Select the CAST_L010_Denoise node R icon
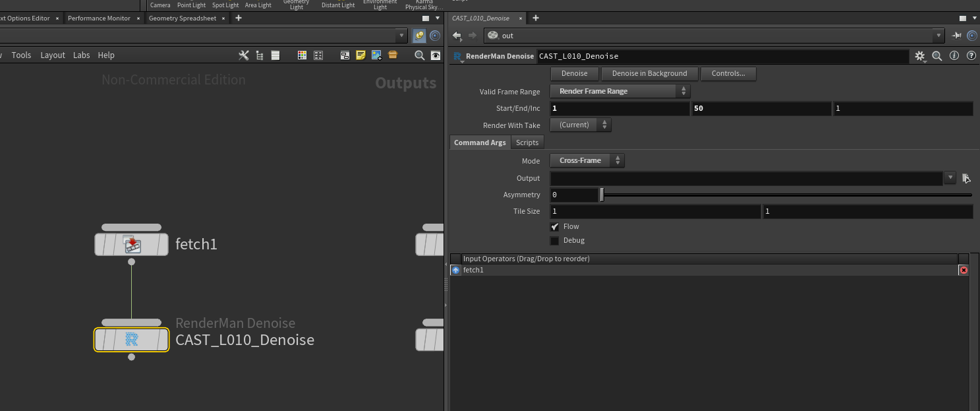980x411 pixels. pos(132,340)
